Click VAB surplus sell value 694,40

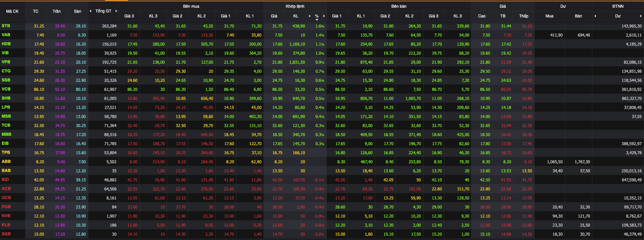[584, 35]
